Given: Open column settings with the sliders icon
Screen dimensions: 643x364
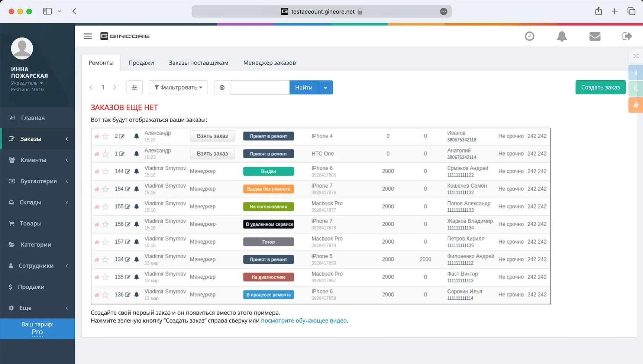Looking at the screenshot, I should [135, 87].
